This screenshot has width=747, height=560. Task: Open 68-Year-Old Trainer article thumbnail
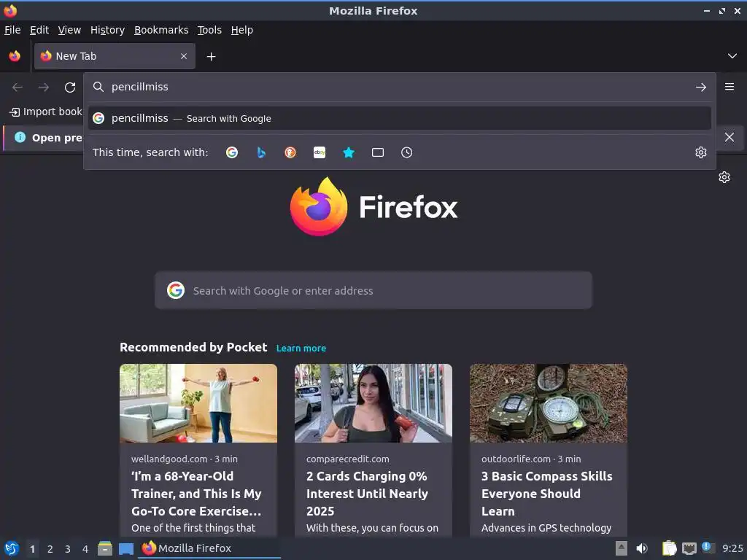pos(198,403)
